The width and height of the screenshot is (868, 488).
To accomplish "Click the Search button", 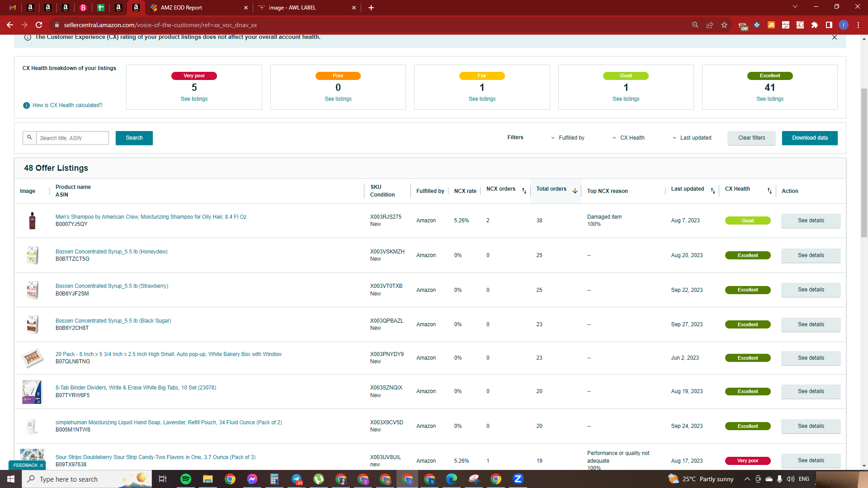I will [x=134, y=138].
